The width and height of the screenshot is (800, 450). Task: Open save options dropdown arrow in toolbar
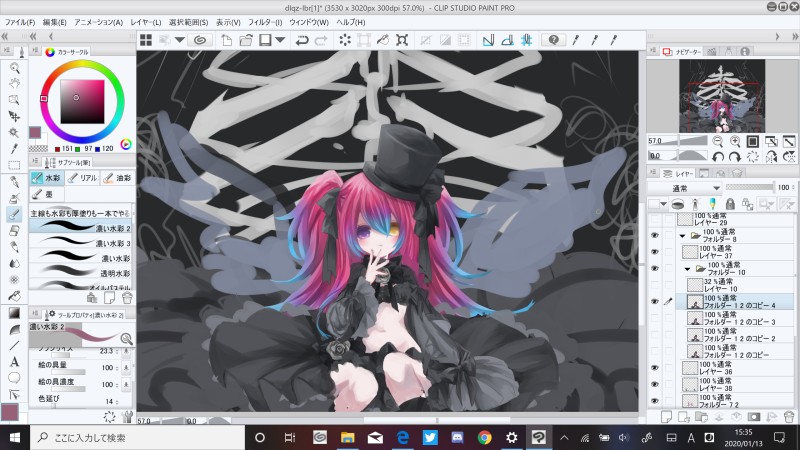pos(280,40)
